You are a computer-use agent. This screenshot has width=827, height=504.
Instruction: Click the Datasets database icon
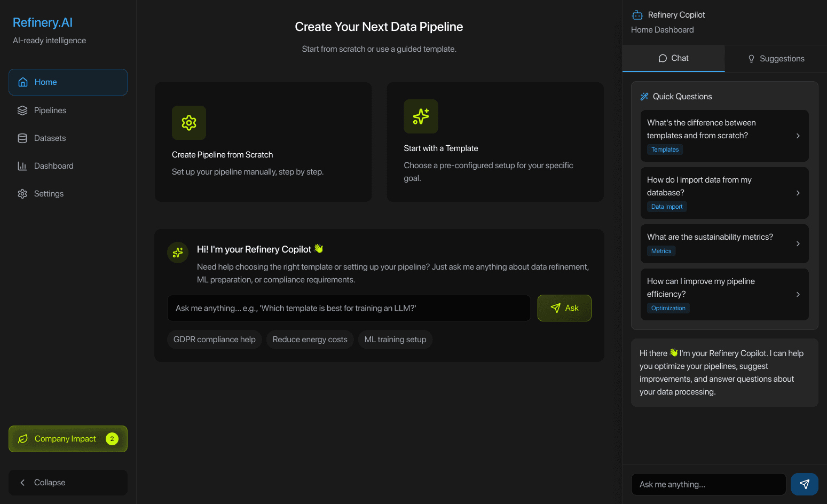tap(22, 138)
